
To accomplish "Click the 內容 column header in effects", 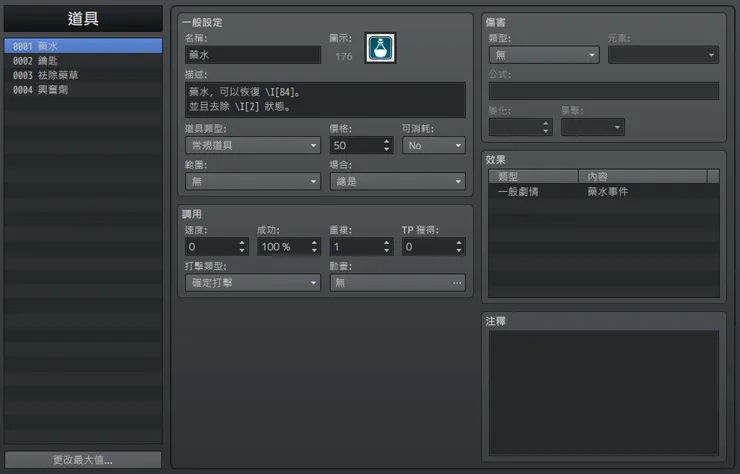I will [643, 177].
